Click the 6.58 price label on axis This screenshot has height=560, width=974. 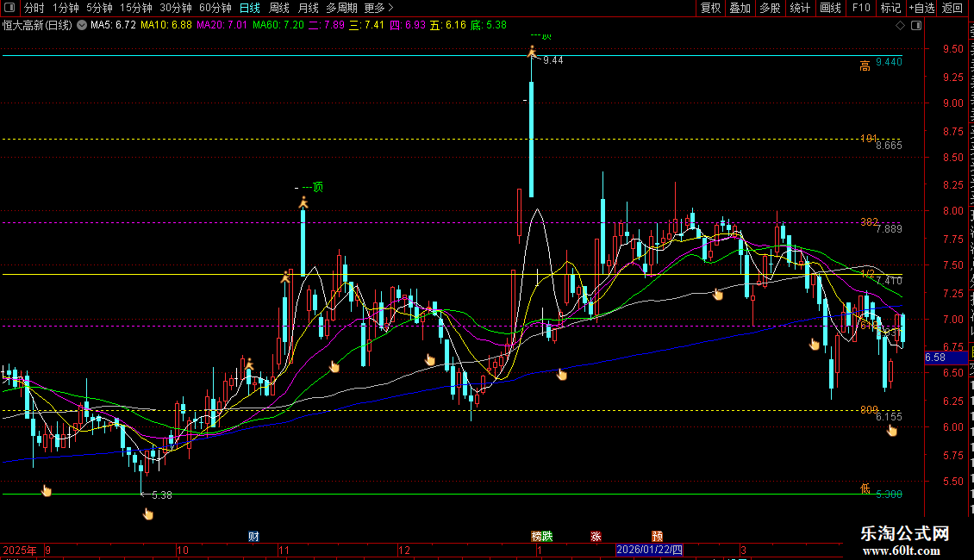pyautogui.click(x=935, y=357)
